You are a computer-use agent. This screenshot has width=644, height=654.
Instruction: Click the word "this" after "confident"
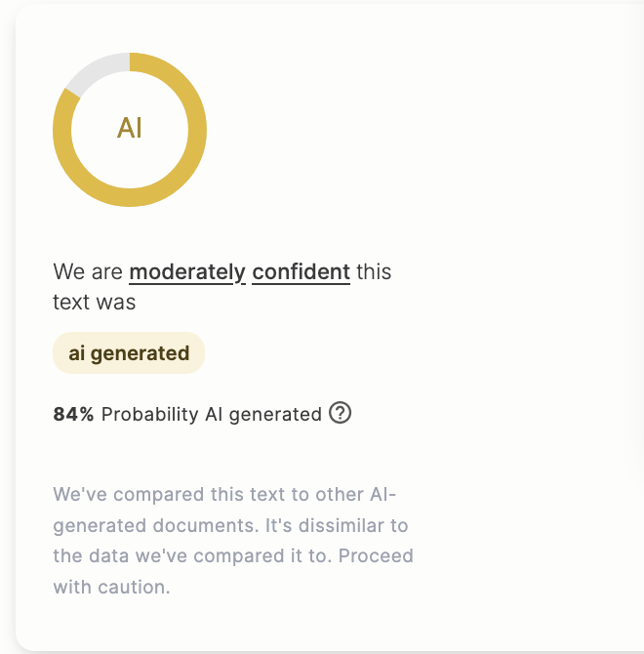pyautogui.click(x=374, y=271)
